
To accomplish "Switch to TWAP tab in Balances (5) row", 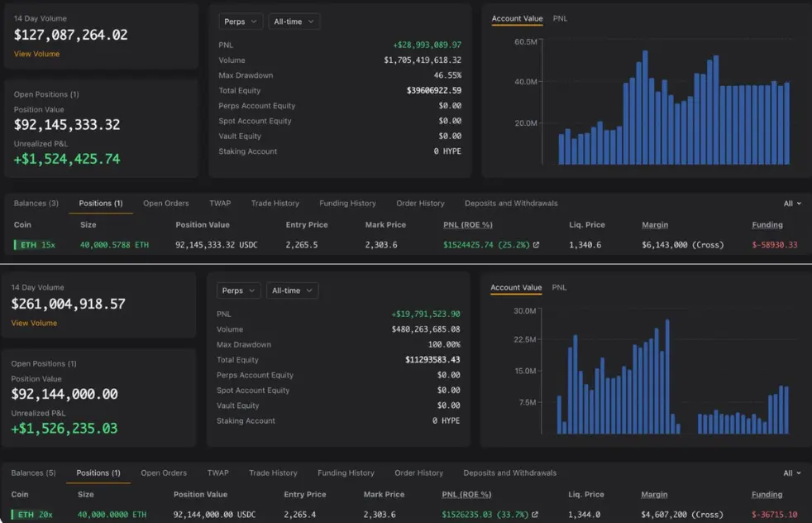I will click(218, 473).
